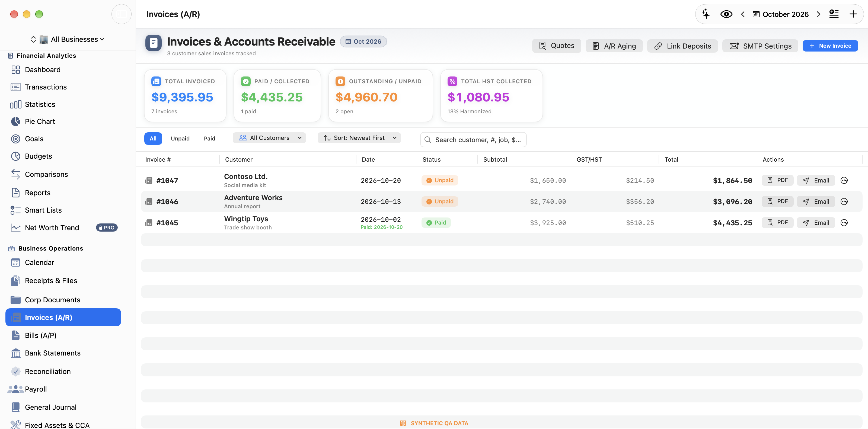The width and height of the screenshot is (868, 429).
Task: Open Goals in sidebar
Action: click(x=63, y=139)
